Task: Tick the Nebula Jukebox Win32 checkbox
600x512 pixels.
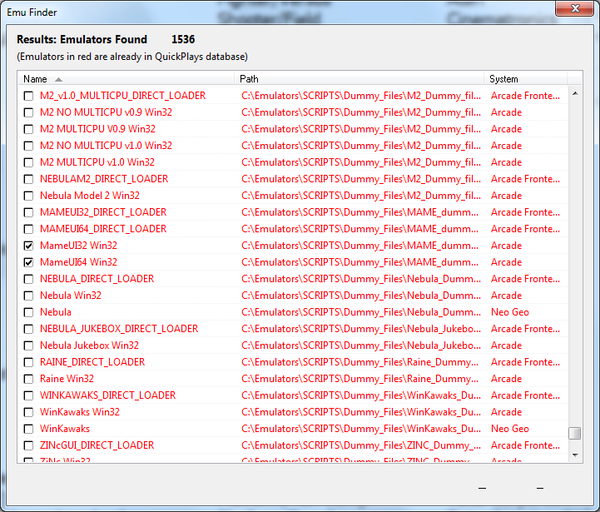Action: (x=29, y=346)
